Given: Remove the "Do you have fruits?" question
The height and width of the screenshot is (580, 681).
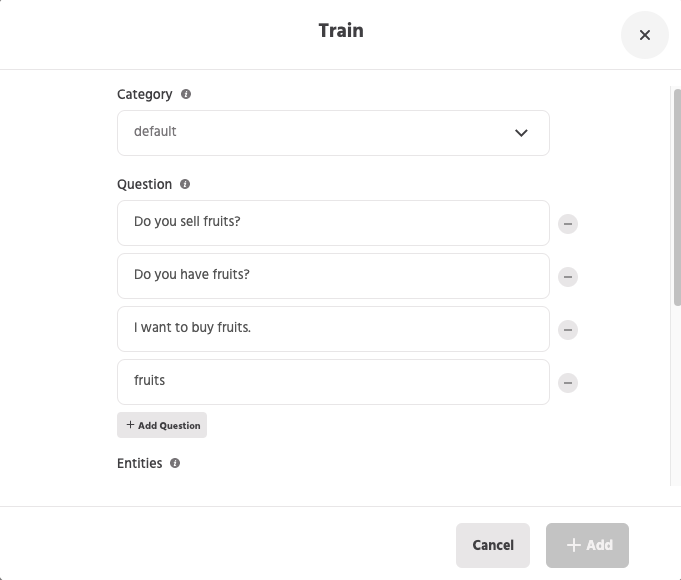Looking at the screenshot, I should [x=568, y=277].
